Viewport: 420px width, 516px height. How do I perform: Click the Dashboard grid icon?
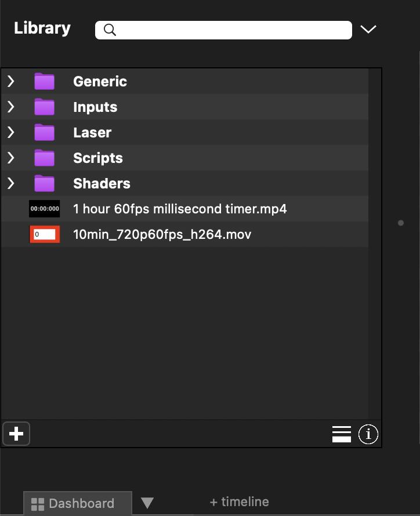(x=38, y=504)
